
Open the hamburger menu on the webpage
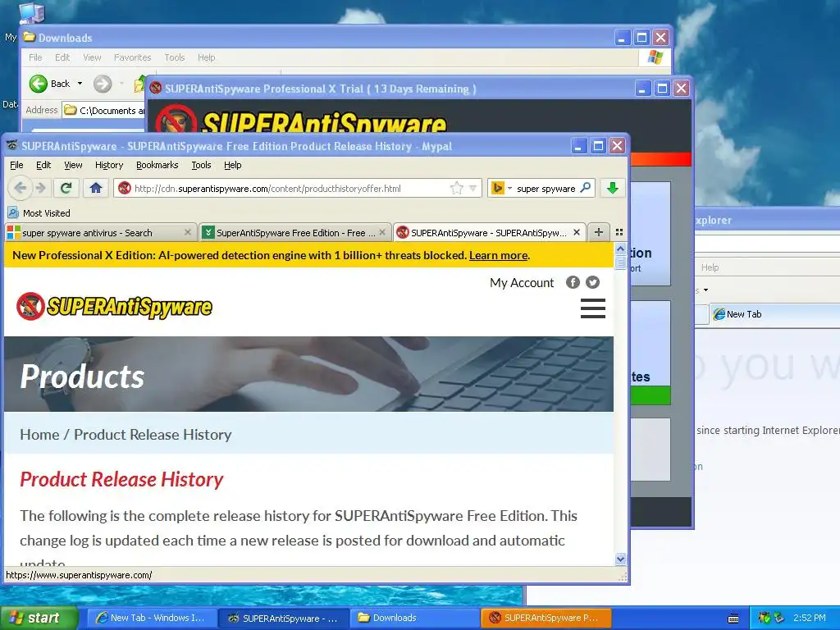(x=593, y=308)
